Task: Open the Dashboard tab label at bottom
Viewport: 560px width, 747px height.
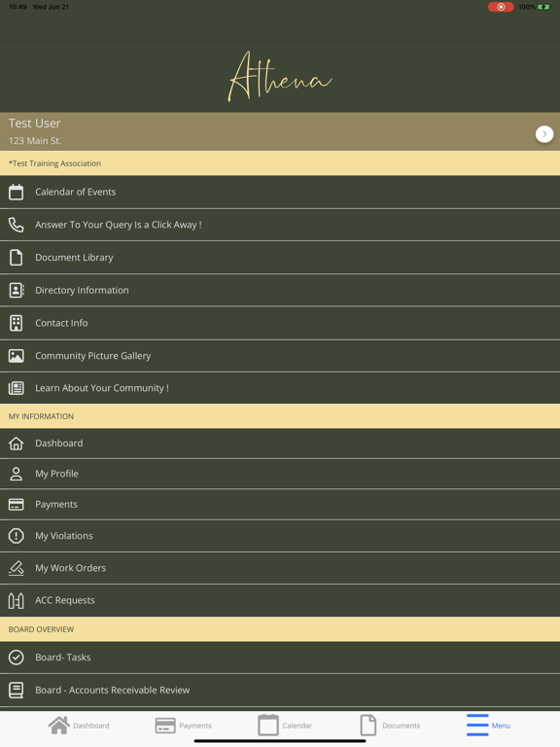Action: [x=91, y=726]
